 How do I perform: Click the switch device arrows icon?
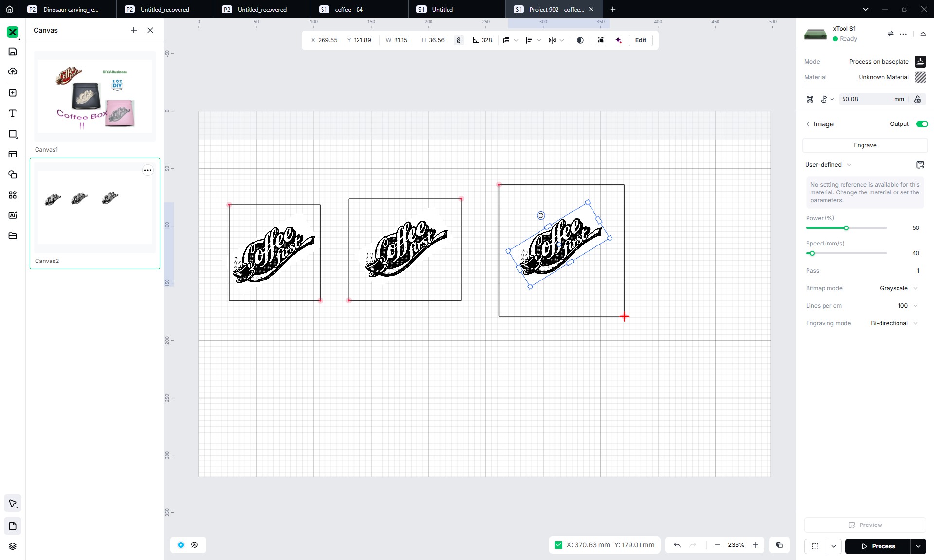(x=891, y=34)
